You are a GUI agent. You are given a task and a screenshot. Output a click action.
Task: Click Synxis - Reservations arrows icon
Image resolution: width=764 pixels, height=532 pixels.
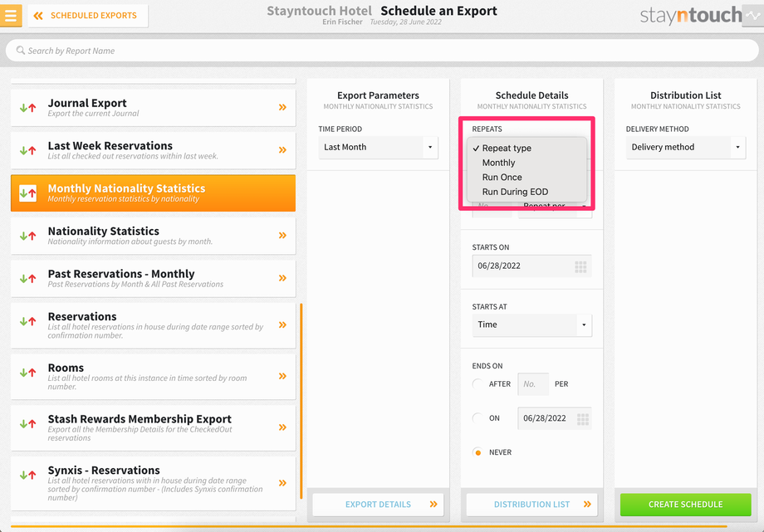point(27,475)
